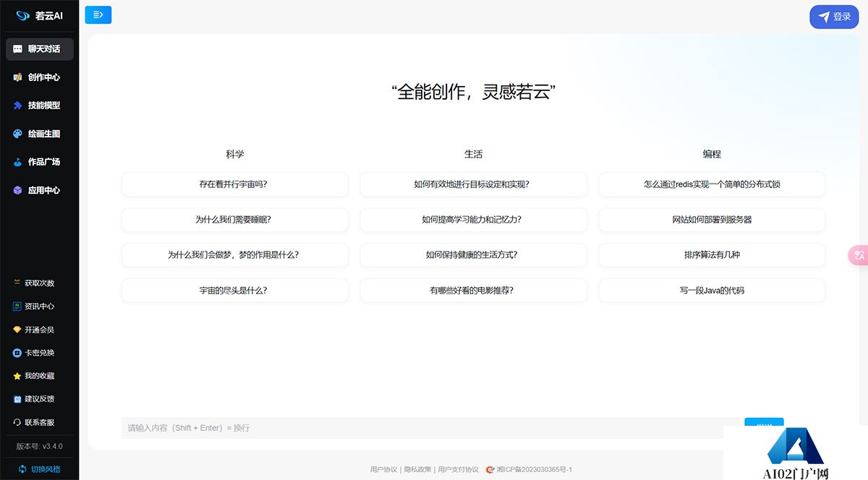Screen dimensions: 868x480
Task: Select prompt 为什么我们需要睡眠?
Action: 235,220
